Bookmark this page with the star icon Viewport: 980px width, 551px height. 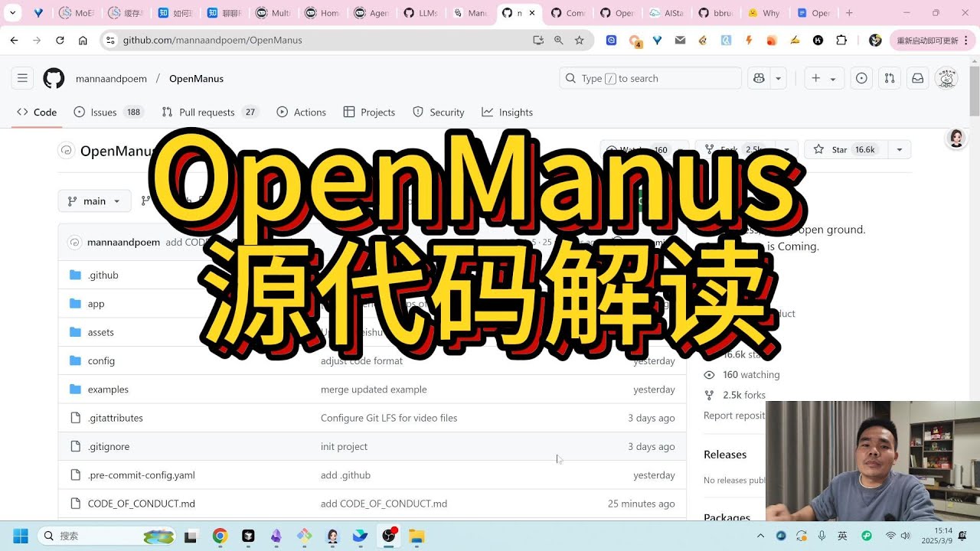pos(580,40)
